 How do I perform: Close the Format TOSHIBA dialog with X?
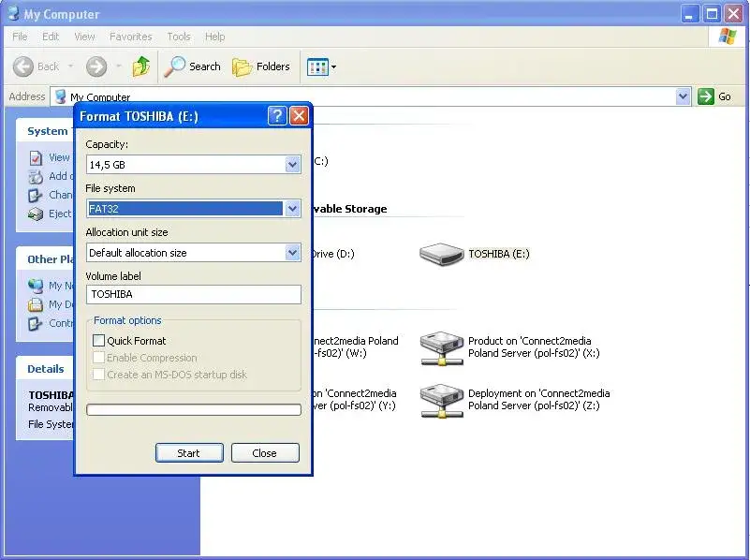pyautogui.click(x=299, y=116)
